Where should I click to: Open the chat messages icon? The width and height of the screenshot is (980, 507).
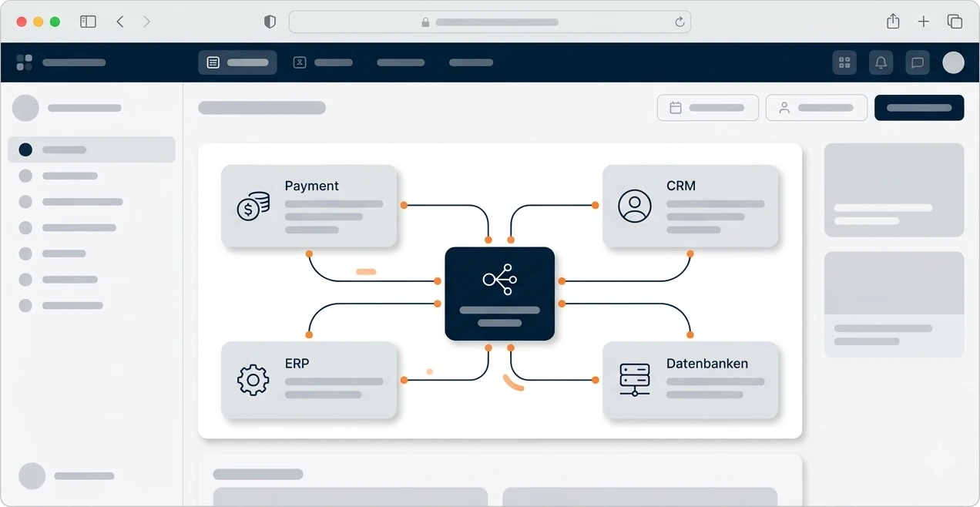917,62
